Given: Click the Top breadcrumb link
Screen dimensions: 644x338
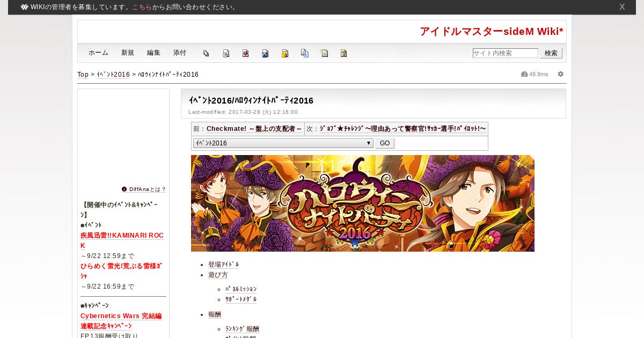Looking at the screenshot, I should click(x=83, y=75).
